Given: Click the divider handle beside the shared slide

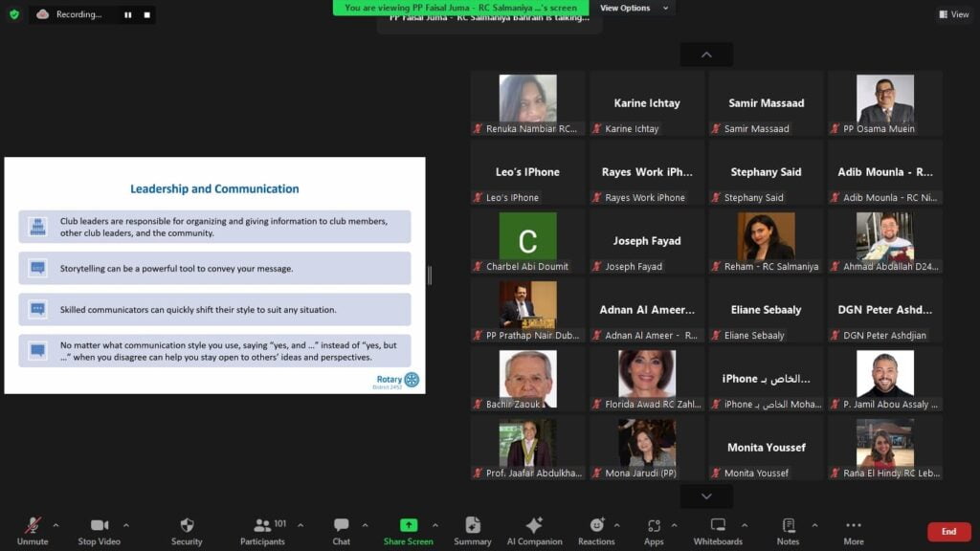Looking at the screenshot, I should 430,275.
